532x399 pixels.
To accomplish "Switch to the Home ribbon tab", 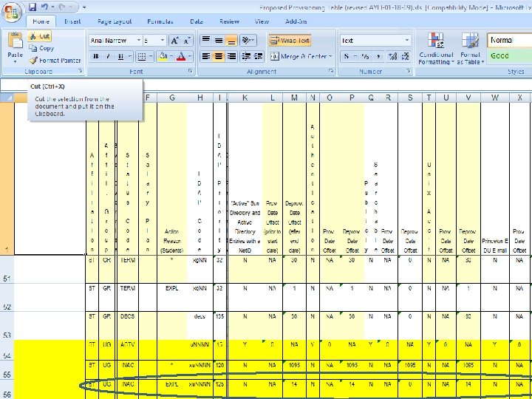I will 41,21.
